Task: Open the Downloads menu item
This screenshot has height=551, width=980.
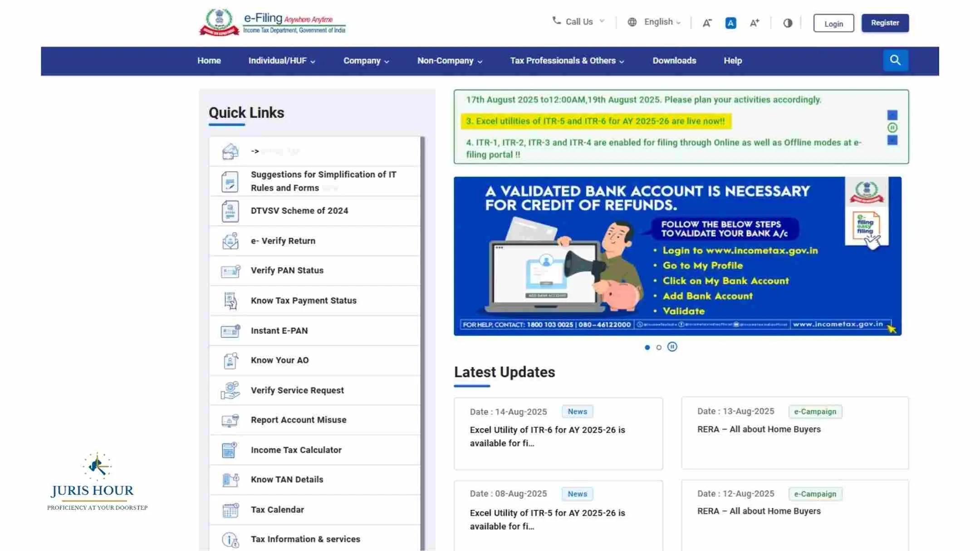Action: tap(674, 61)
